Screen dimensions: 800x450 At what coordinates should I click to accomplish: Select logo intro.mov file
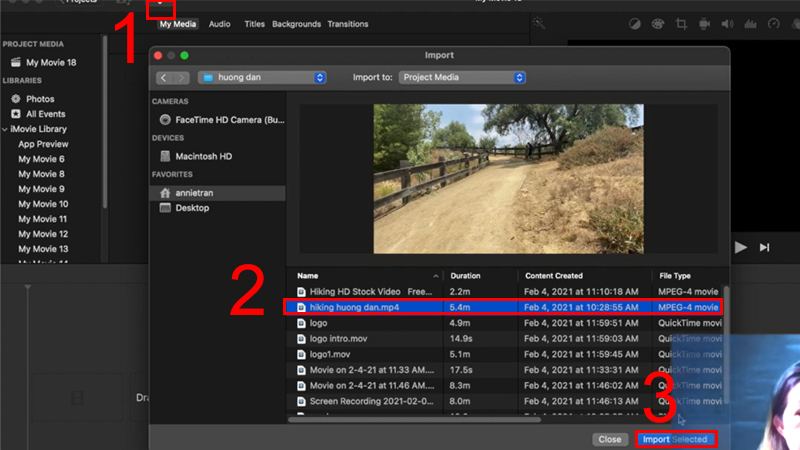click(505, 339)
